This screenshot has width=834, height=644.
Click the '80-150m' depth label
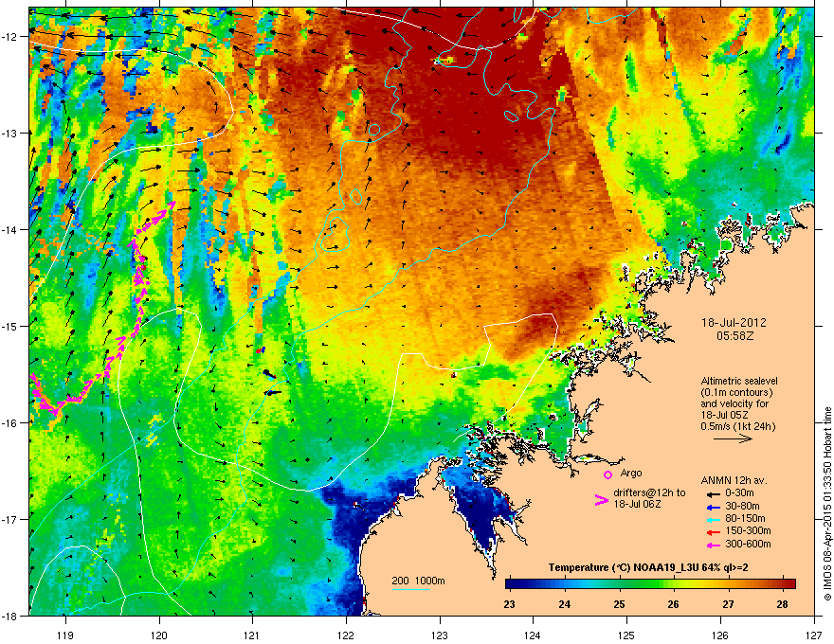(745, 519)
